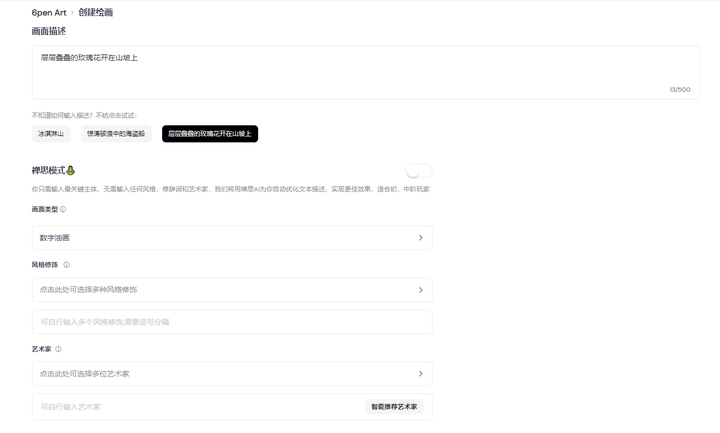The height and width of the screenshot is (433, 720).
Task: Click the highlighted 层层叠叠的玫瑰花开在山坡上 suggestion chip
Action: click(x=210, y=134)
